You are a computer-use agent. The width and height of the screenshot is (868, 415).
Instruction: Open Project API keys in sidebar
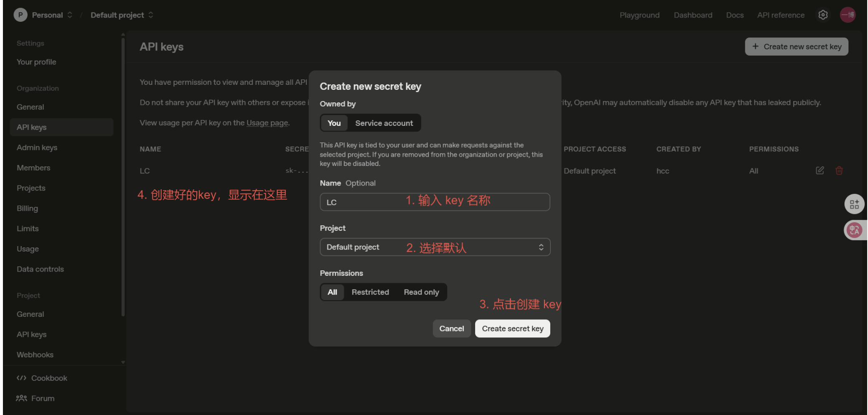point(62,334)
